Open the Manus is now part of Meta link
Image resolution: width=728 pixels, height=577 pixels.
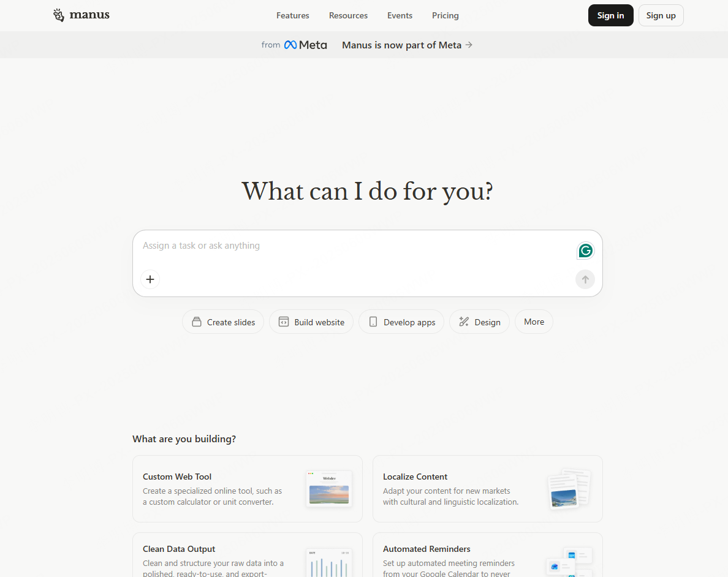407,45
